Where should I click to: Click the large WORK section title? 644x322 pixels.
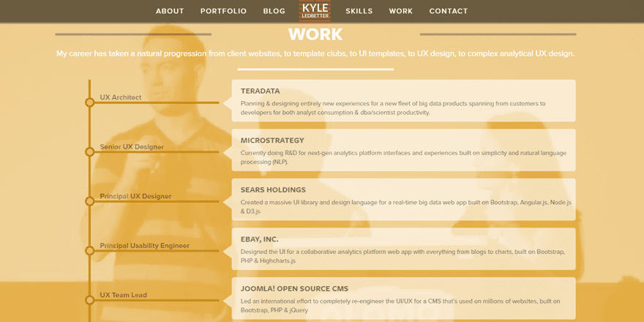coord(315,34)
